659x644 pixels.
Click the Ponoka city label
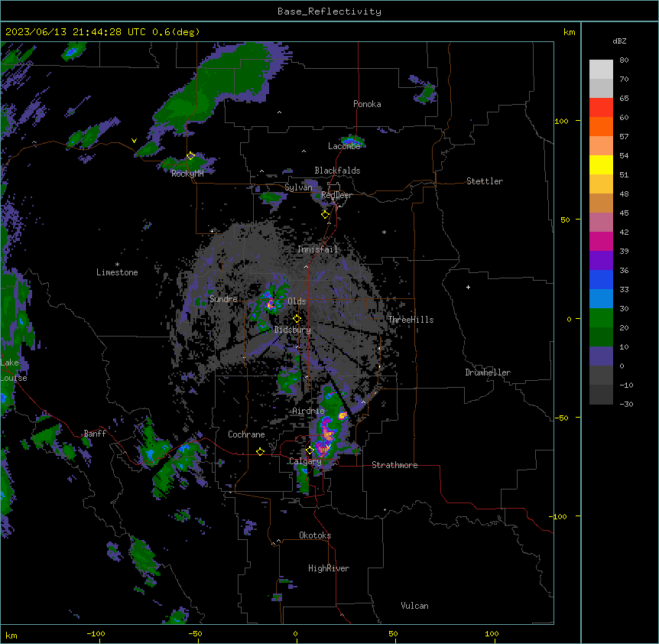(x=367, y=104)
